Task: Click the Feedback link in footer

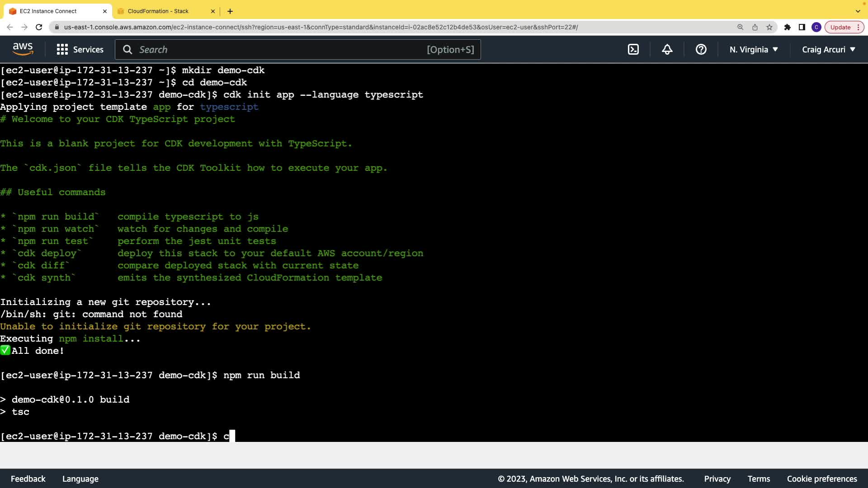Action: tap(28, 479)
